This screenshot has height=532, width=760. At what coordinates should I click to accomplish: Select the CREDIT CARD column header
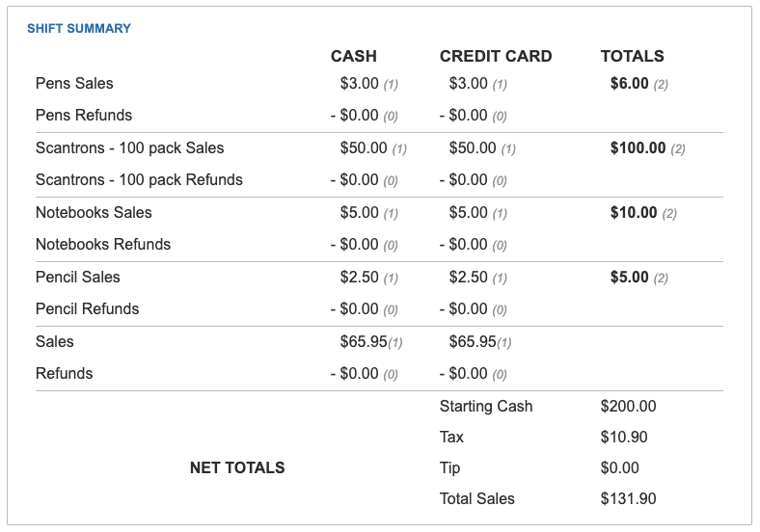pyautogui.click(x=496, y=56)
